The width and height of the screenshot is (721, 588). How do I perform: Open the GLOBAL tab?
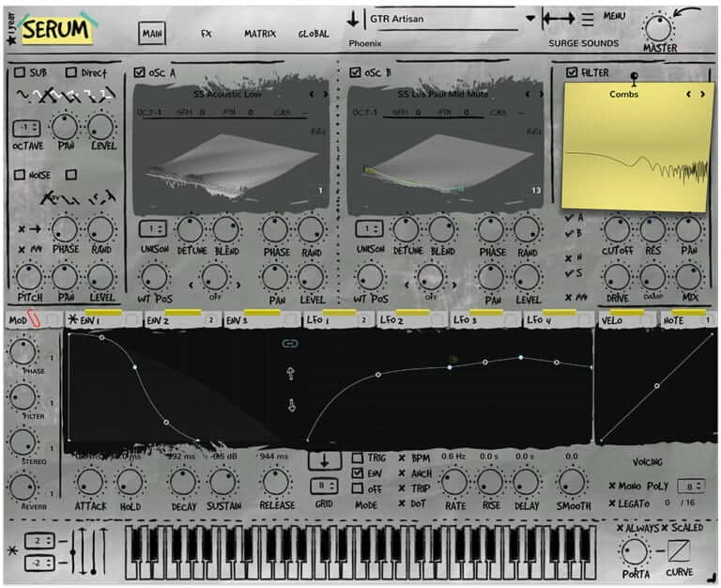[314, 34]
